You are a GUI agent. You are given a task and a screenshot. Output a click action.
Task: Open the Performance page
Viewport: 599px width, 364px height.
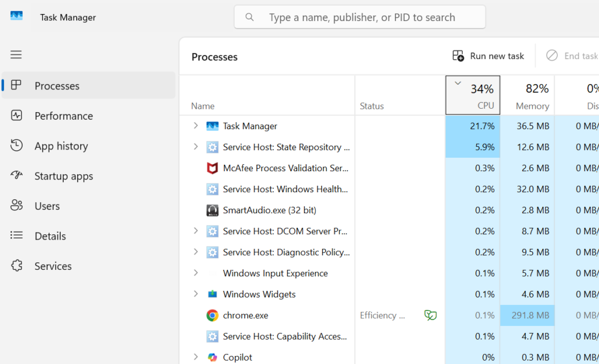(89, 116)
